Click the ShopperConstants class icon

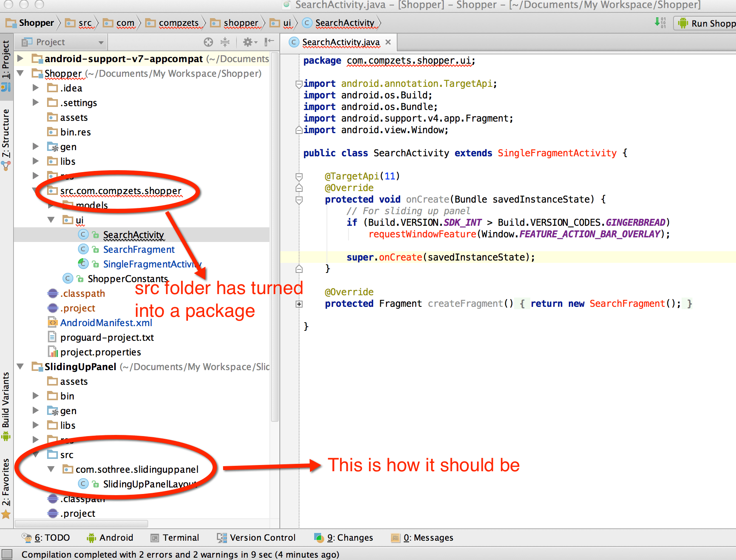[x=68, y=278]
